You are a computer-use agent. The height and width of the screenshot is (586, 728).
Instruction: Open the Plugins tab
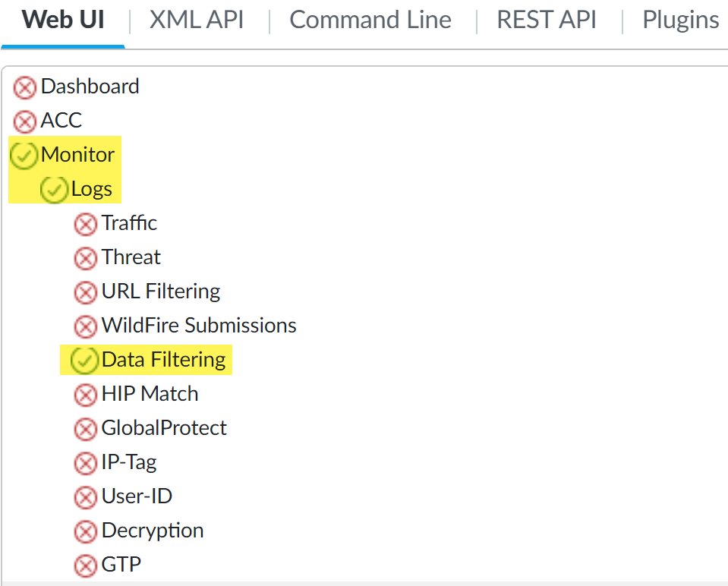point(681,20)
